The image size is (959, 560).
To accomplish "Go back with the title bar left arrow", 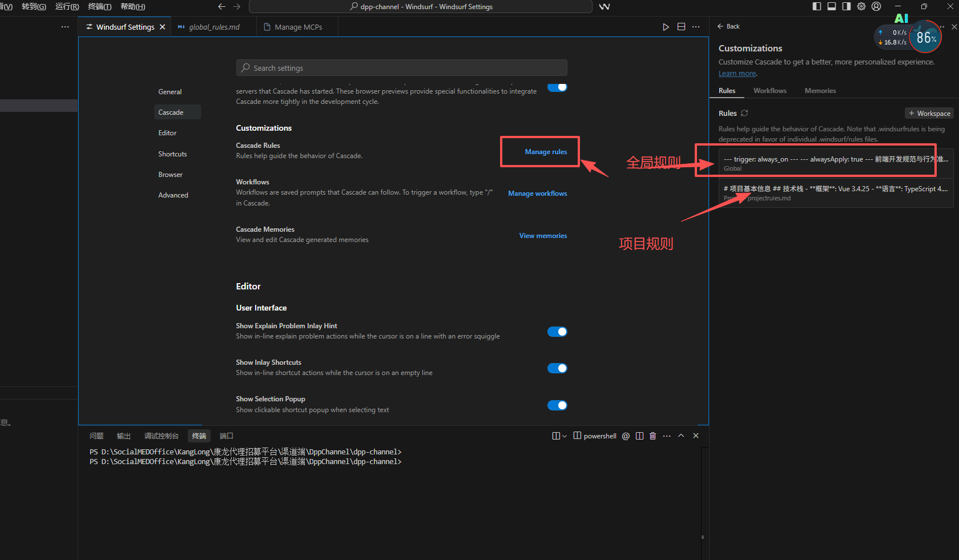I will point(221,6).
